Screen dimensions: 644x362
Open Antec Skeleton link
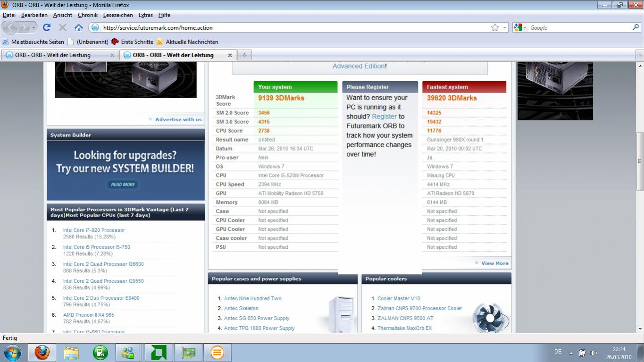pos(241,309)
